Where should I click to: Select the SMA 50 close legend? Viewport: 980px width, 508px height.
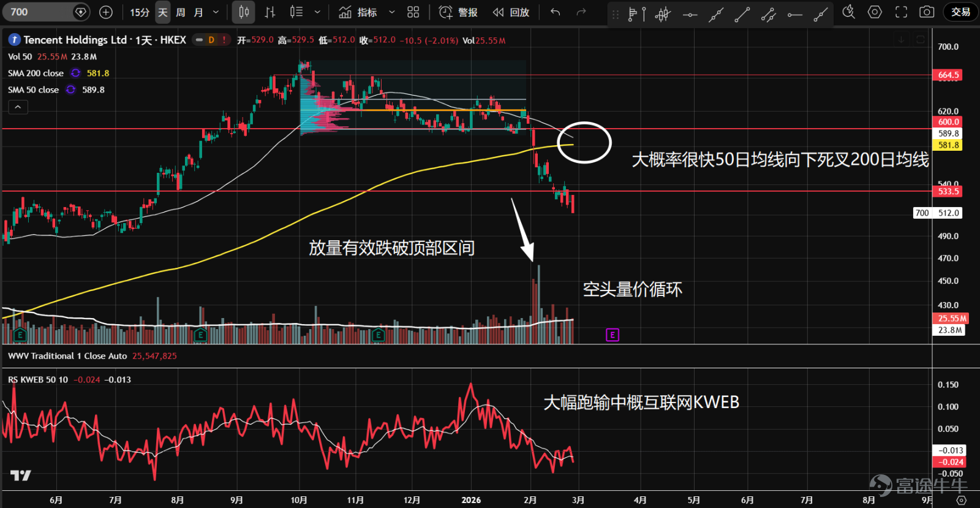(33, 89)
